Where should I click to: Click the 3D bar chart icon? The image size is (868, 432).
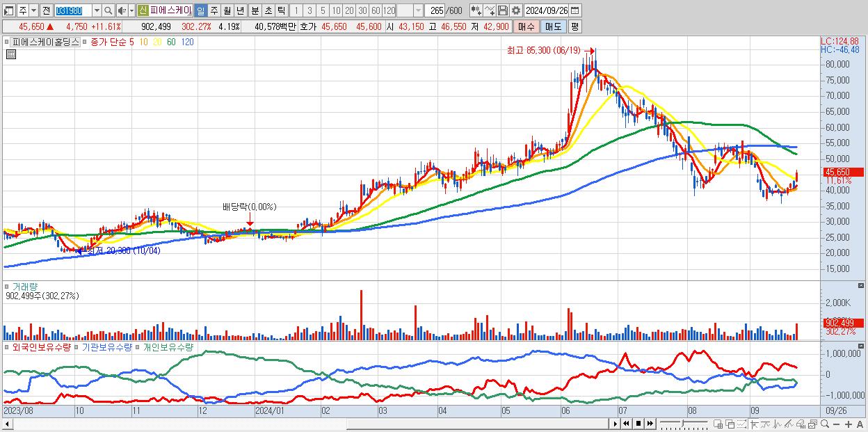[x=801, y=424]
